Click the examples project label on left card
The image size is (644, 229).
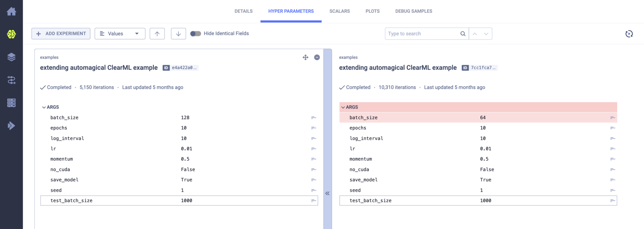click(49, 57)
